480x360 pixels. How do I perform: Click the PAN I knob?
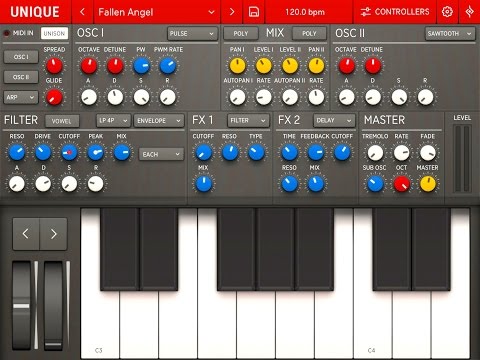[237, 66]
